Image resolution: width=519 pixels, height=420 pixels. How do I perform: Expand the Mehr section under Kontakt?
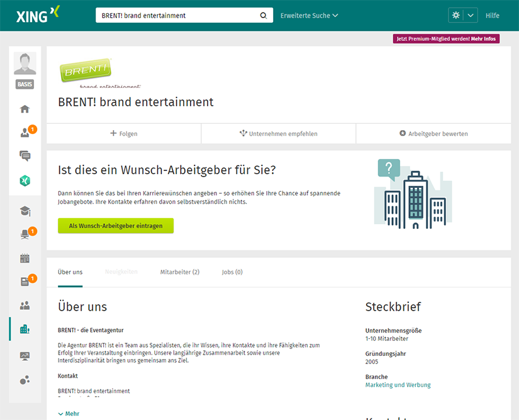click(69, 414)
